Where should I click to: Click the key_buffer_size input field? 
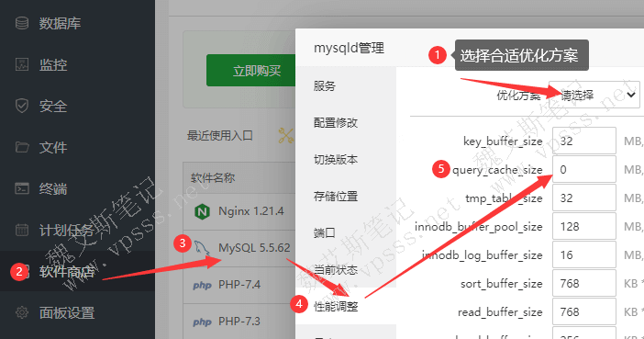[584, 141]
